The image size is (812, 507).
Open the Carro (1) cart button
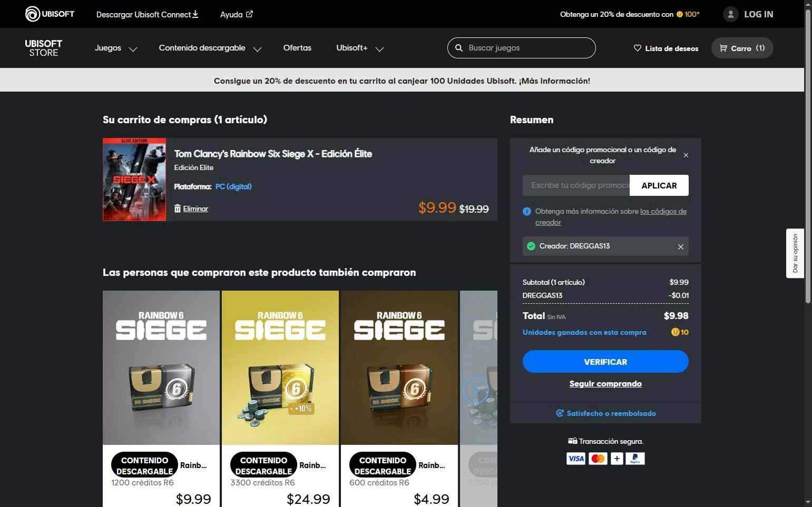coord(742,48)
